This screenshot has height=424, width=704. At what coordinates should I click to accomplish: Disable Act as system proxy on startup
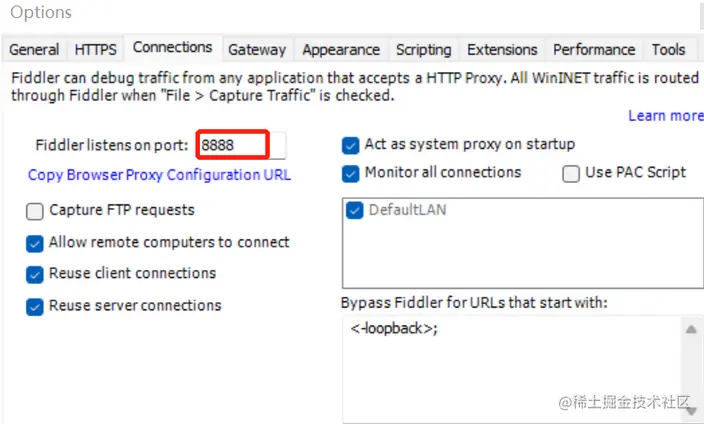(x=350, y=145)
